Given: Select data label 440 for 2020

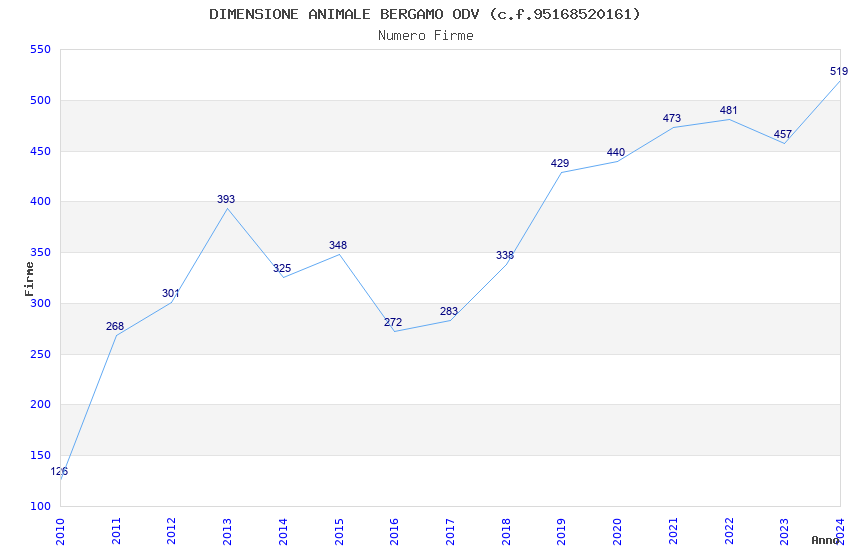Looking at the screenshot, I should tap(616, 152).
